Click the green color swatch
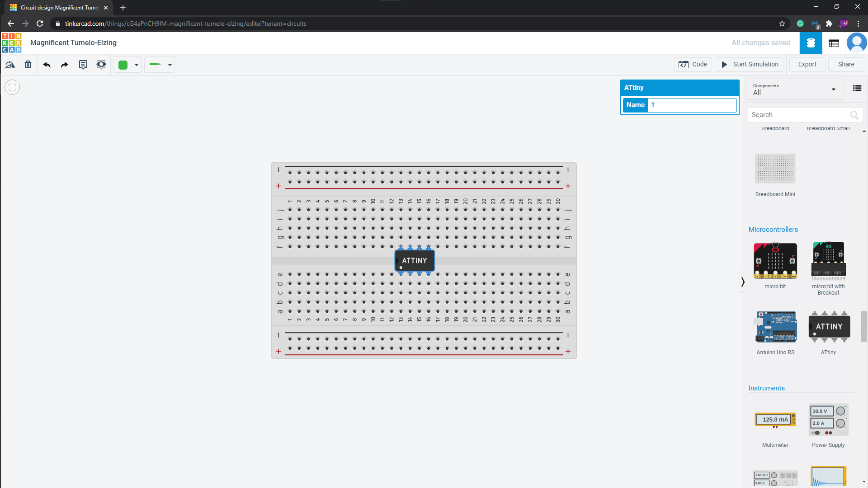The image size is (868, 488). 123,65
